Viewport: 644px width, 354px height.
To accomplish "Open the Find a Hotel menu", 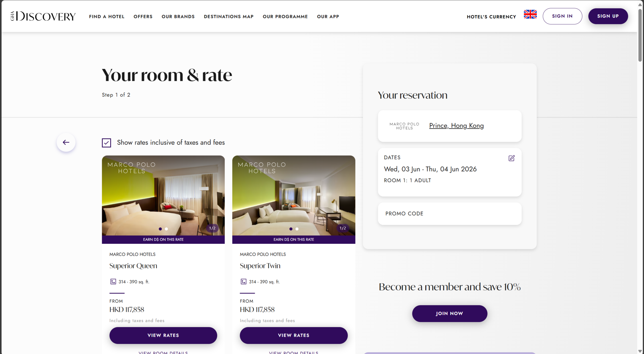I will [x=107, y=16].
